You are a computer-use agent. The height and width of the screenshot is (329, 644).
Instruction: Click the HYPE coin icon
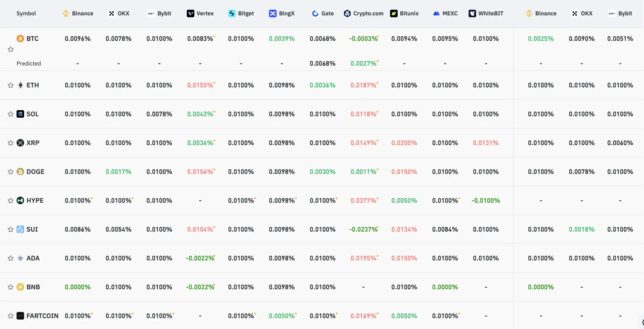click(x=20, y=200)
